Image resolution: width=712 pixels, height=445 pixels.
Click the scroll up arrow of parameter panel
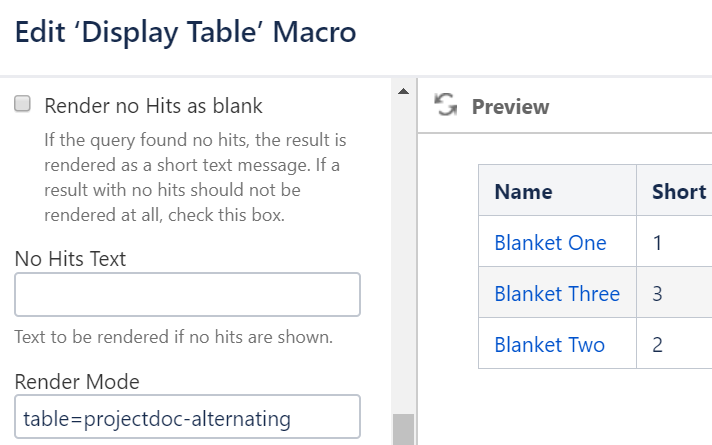click(x=403, y=92)
